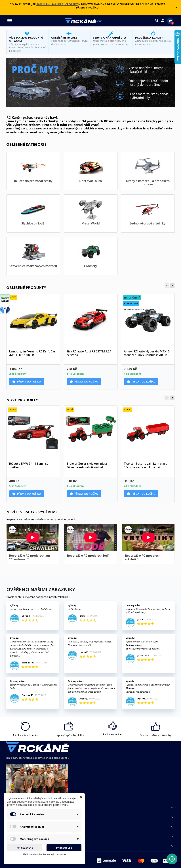Enable Marketingové cookies switch
Image resolution: width=181 pixels, height=868 pixels.
pos(13,839)
